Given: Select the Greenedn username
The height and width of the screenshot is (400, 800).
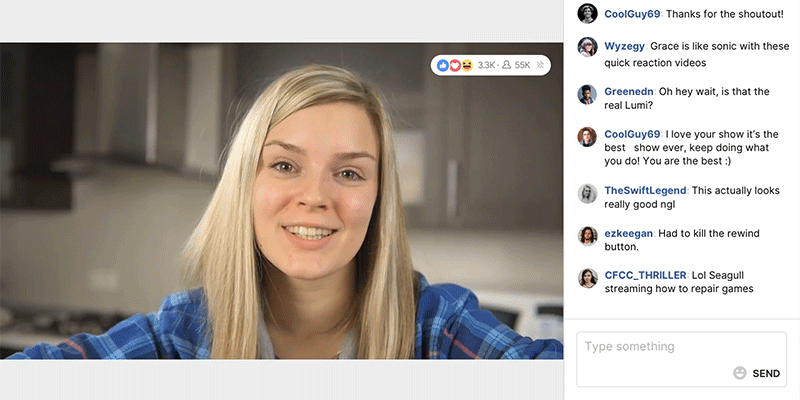Looking at the screenshot, I should [x=630, y=92].
